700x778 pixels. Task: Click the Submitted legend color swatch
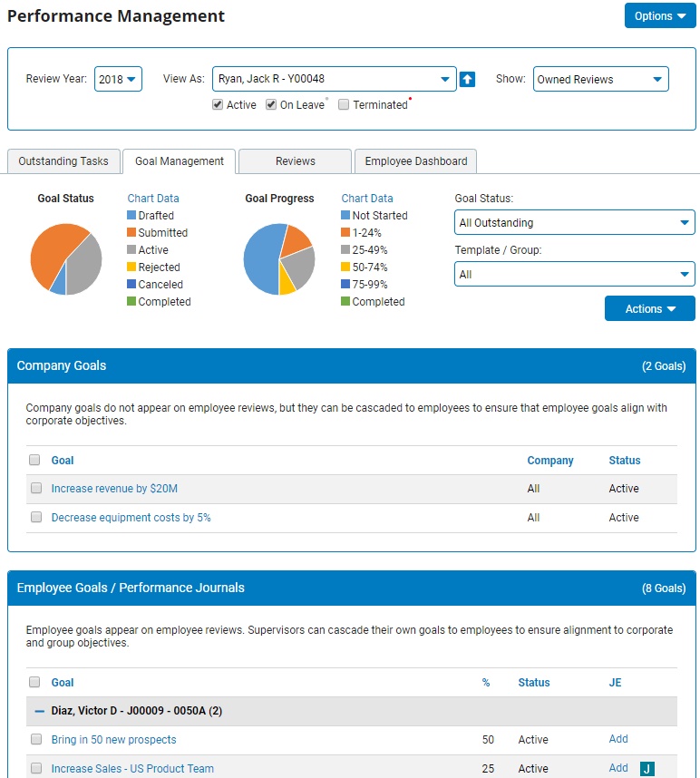point(131,232)
